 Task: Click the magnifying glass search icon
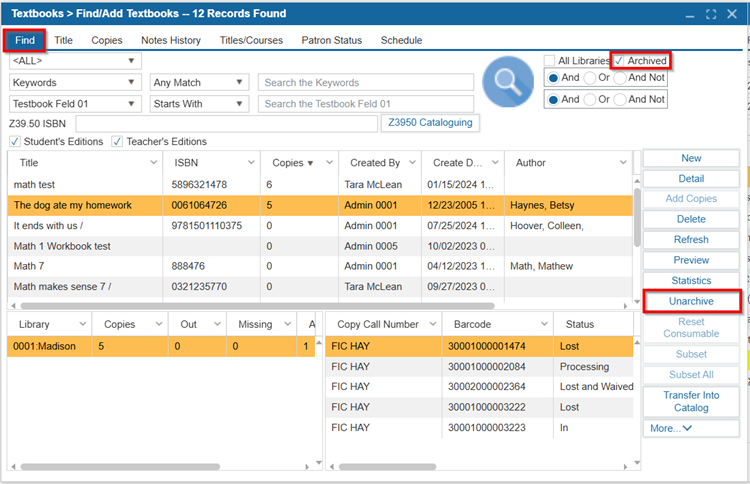[x=508, y=82]
